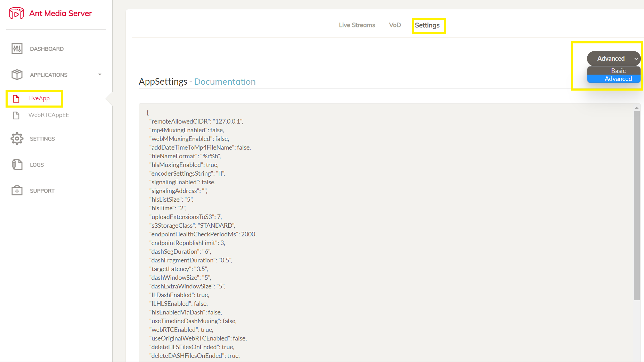This screenshot has width=644, height=362.
Task: Click the "s3StorageClass" line
Action: click(192, 226)
